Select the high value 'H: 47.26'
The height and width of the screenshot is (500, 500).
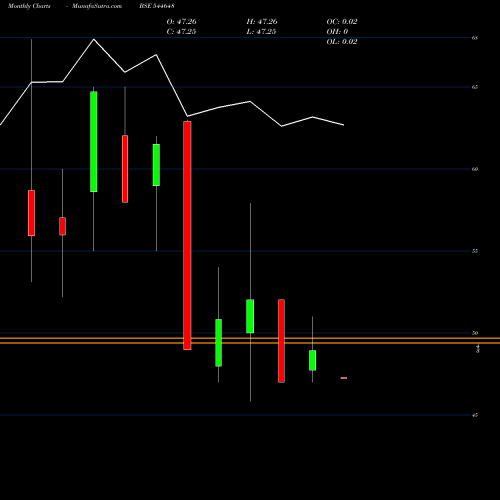[262, 21]
